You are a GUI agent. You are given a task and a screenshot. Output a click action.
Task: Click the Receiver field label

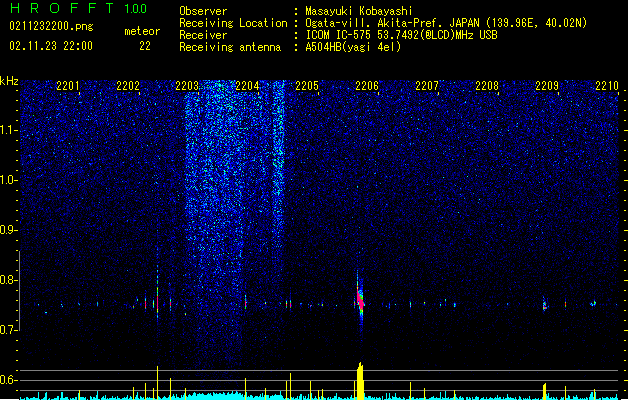click(203, 35)
